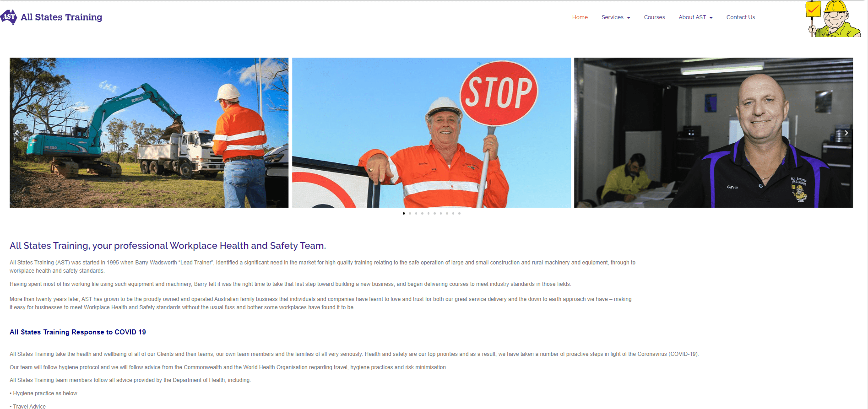This screenshot has width=868, height=409.
Task: Open the STOP sign worker slide image
Action: (431, 133)
